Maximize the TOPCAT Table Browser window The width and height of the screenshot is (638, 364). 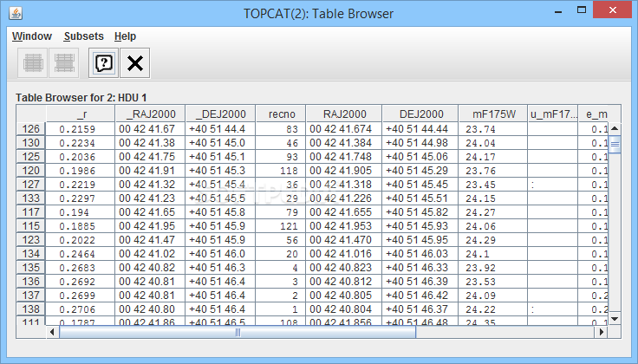tap(582, 10)
